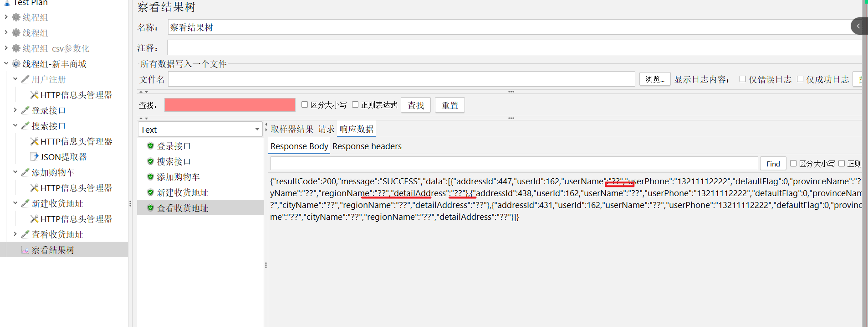Click the 注释 comment input field
Image resolution: width=868 pixels, height=327 pixels.
[515, 47]
